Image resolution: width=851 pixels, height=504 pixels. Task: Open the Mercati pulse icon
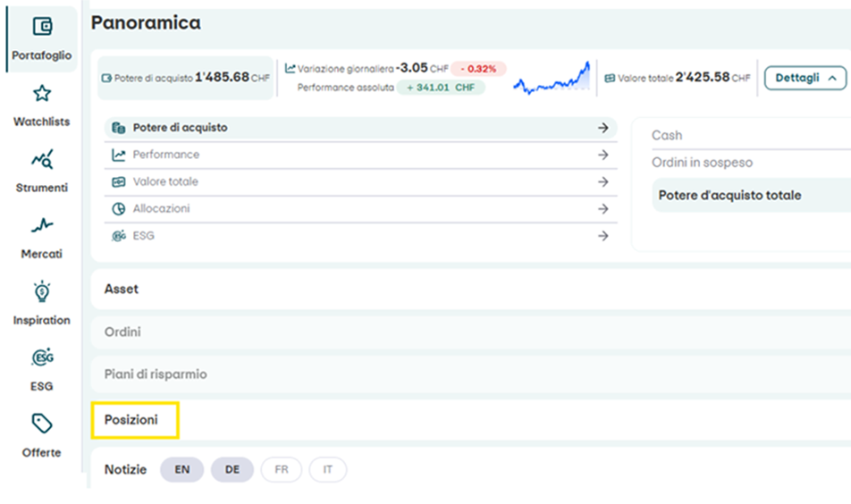(x=42, y=226)
